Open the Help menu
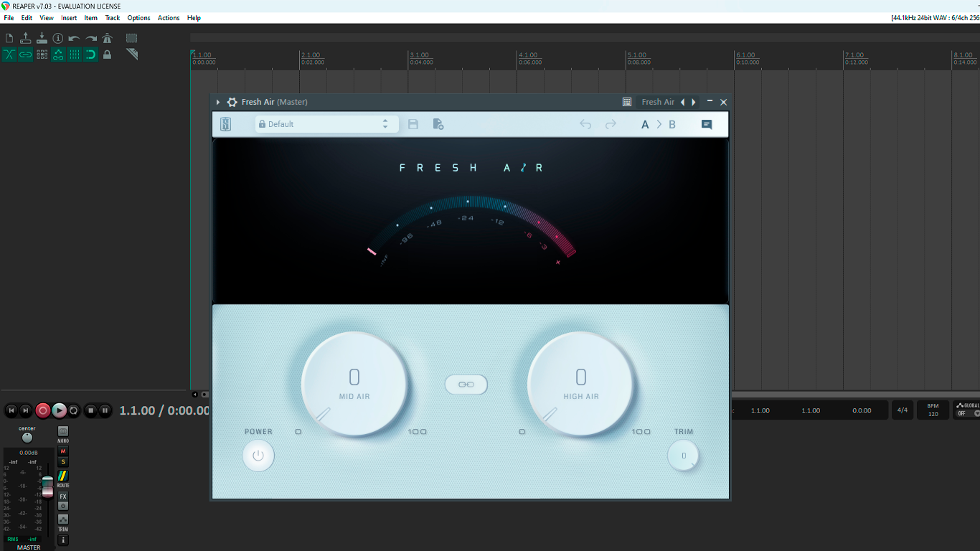Image resolution: width=980 pixels, height=551 pixels. [194, 18]
